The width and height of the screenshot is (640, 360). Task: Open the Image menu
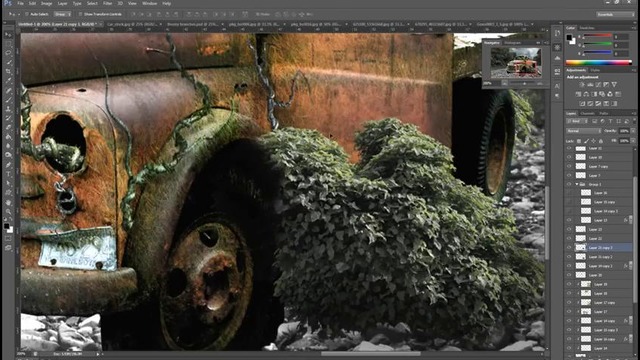click(47, 3)
